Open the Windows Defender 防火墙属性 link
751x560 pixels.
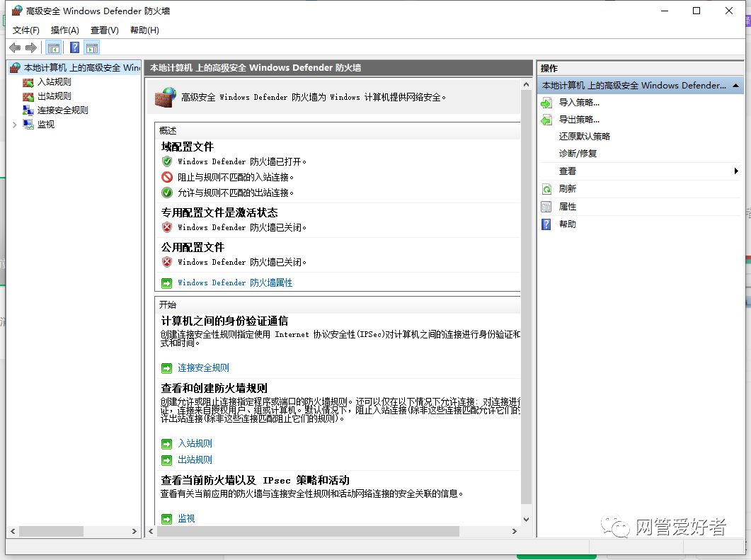point(235,283)
